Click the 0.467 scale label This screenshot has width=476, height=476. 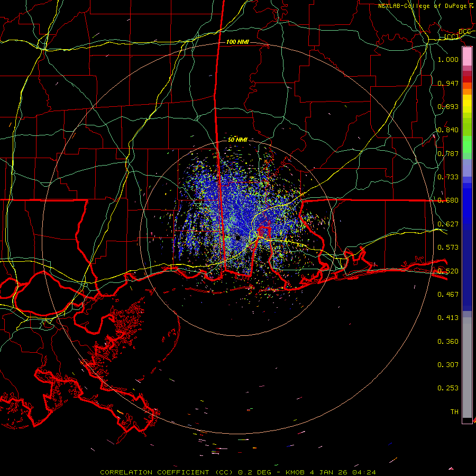pyautogui.click(x=448, y=294)
